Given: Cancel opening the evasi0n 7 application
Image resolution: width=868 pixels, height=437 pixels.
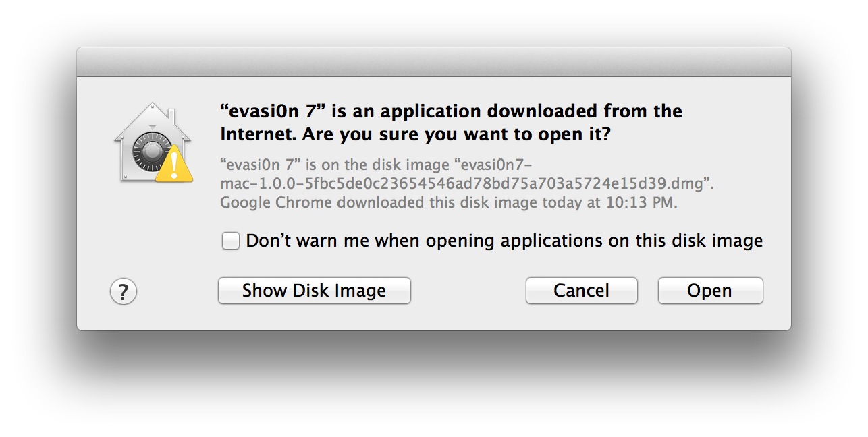Looking at the screenshot, I should (x=582, y=291).
